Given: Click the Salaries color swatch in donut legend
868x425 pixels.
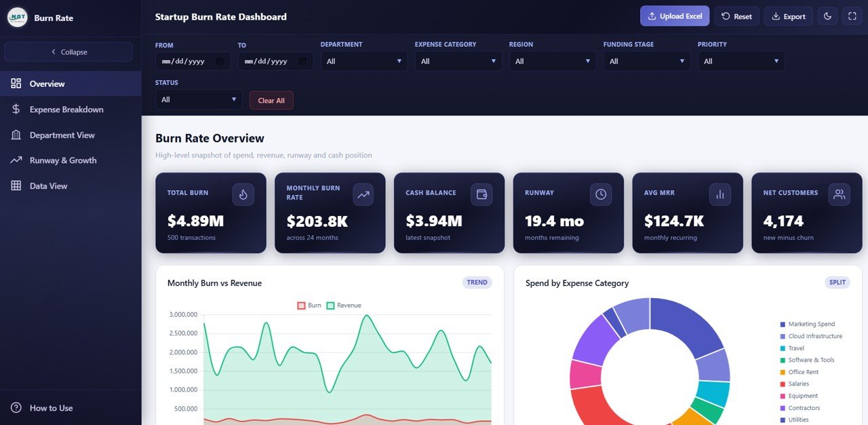Looking at the screenshot, I should pos(781,384).
